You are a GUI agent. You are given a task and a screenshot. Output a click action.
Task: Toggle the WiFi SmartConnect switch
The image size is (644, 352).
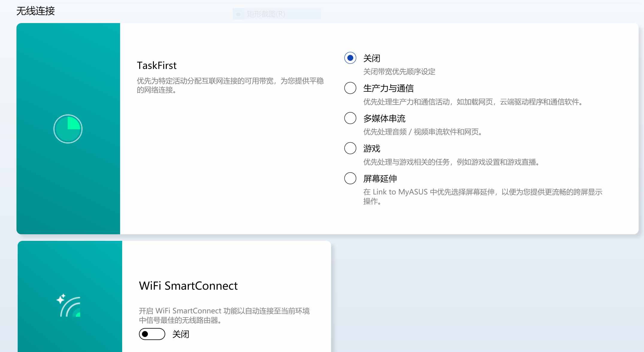(152, 334)
